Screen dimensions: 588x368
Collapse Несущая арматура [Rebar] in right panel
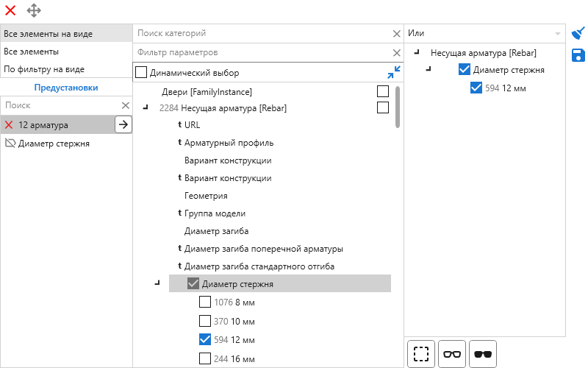pyautogui.click(x=417, y=52)
